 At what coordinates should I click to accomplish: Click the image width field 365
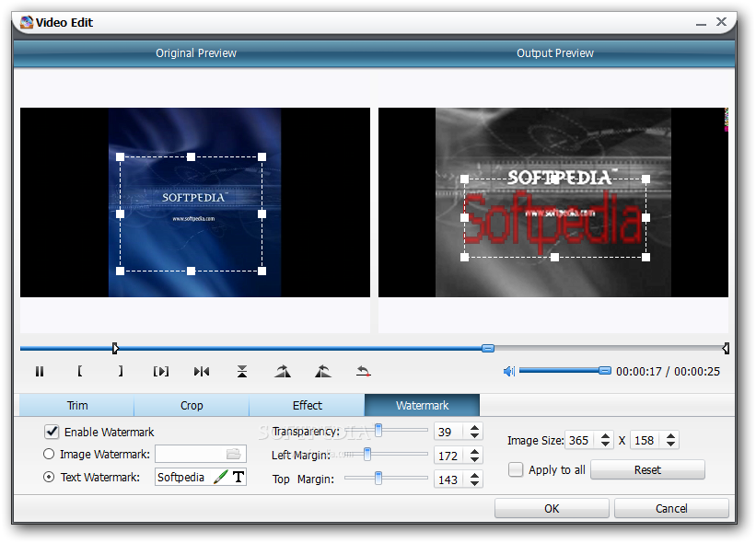580,440
